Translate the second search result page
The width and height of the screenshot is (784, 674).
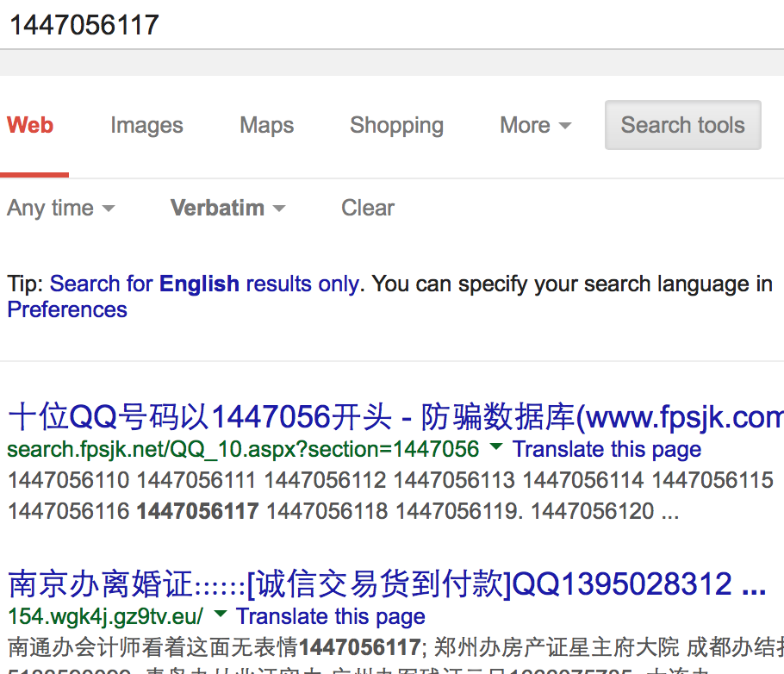(x=331, y=616)
